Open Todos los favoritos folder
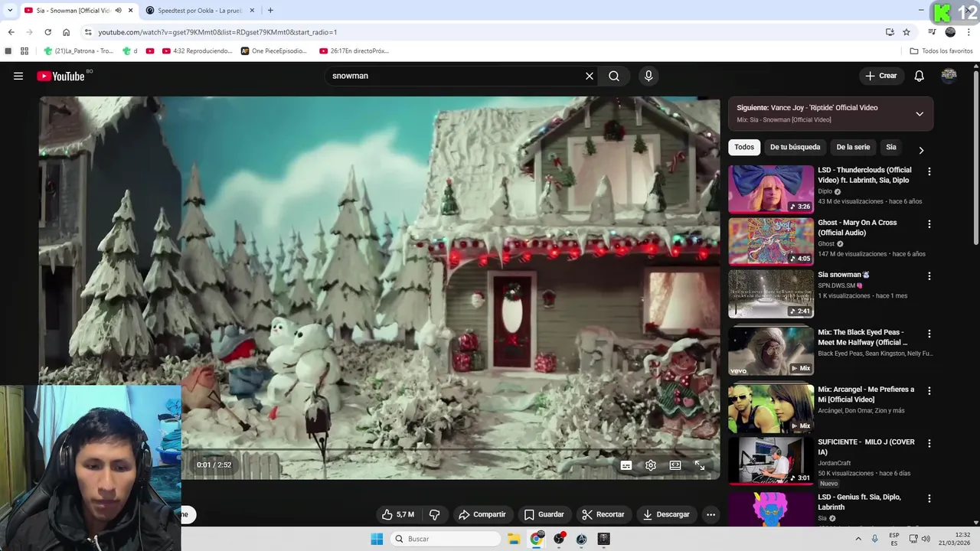Screen dimensions: 980x551 pos(941,51)
